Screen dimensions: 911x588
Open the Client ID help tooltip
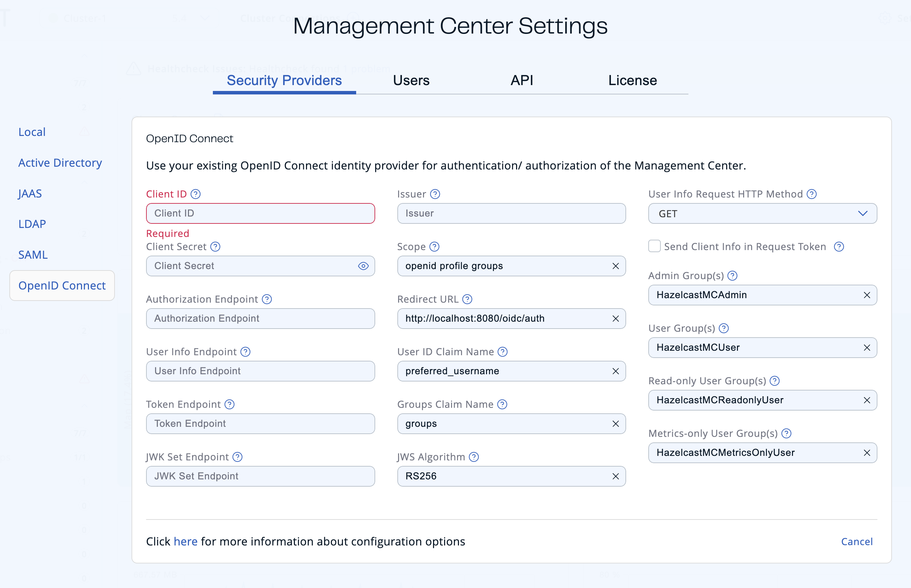[x=196, y=194]
